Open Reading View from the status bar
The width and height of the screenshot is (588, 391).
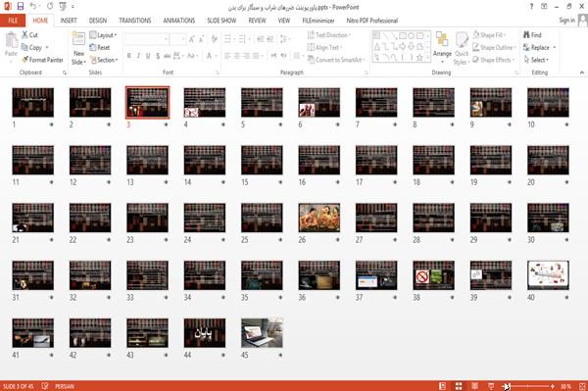[x=474, y=386]
